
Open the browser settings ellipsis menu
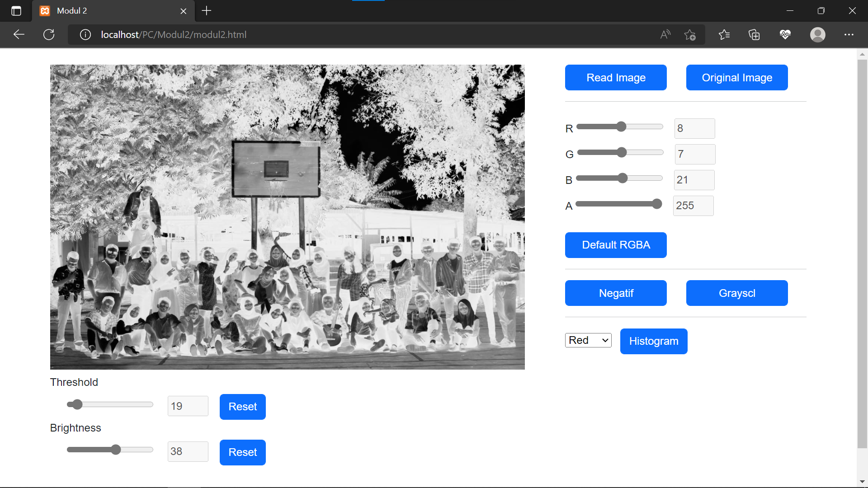click(849, 34)
